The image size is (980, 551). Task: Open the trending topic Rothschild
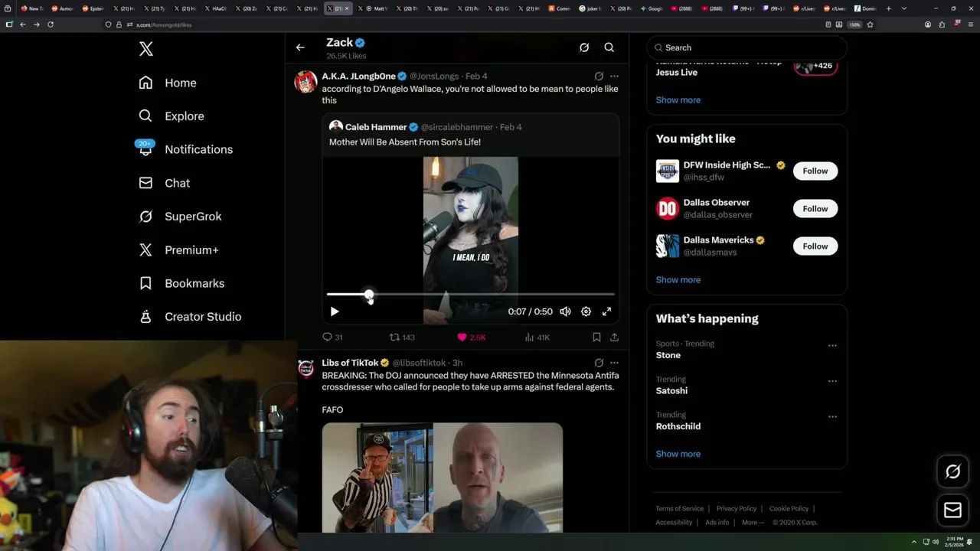point(678,426)
